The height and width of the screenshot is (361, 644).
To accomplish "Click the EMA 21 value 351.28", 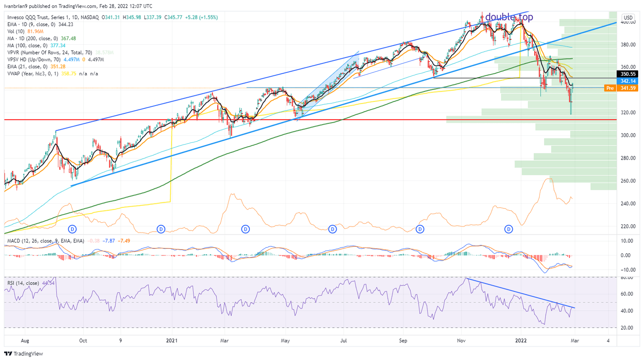I will [58, 67].
